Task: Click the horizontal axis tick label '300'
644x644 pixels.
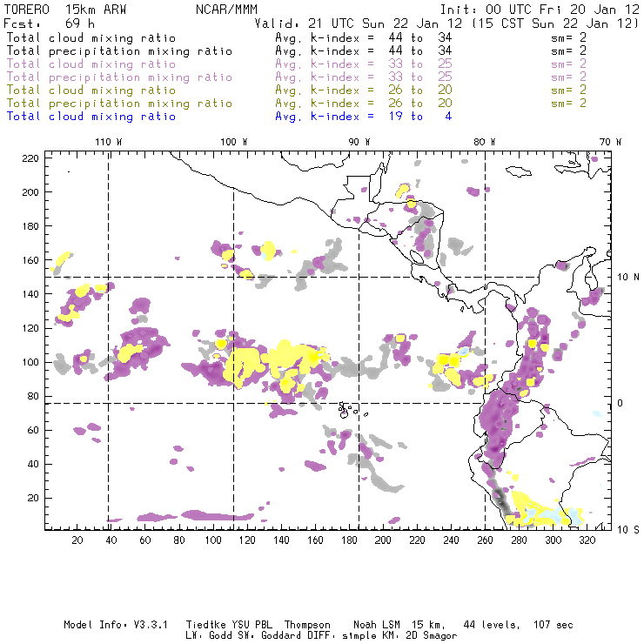Action: (553, 540)
